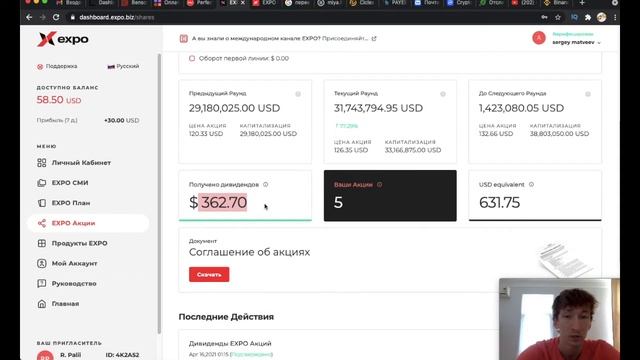Viewport: 640px width, 360px height.
Task: Open Личный Кабинет menu item
Action: (88, 162)
